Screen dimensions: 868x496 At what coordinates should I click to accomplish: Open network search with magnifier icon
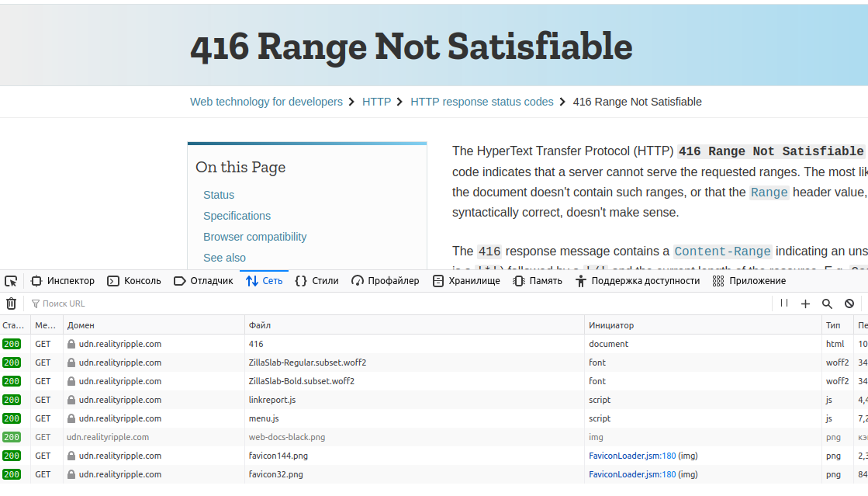point(827,303)
